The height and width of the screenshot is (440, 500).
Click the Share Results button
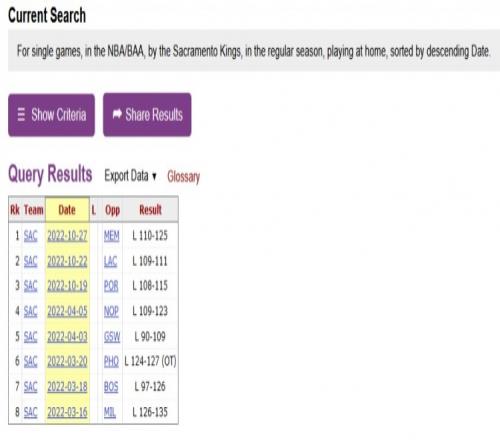tap(147, 115)
